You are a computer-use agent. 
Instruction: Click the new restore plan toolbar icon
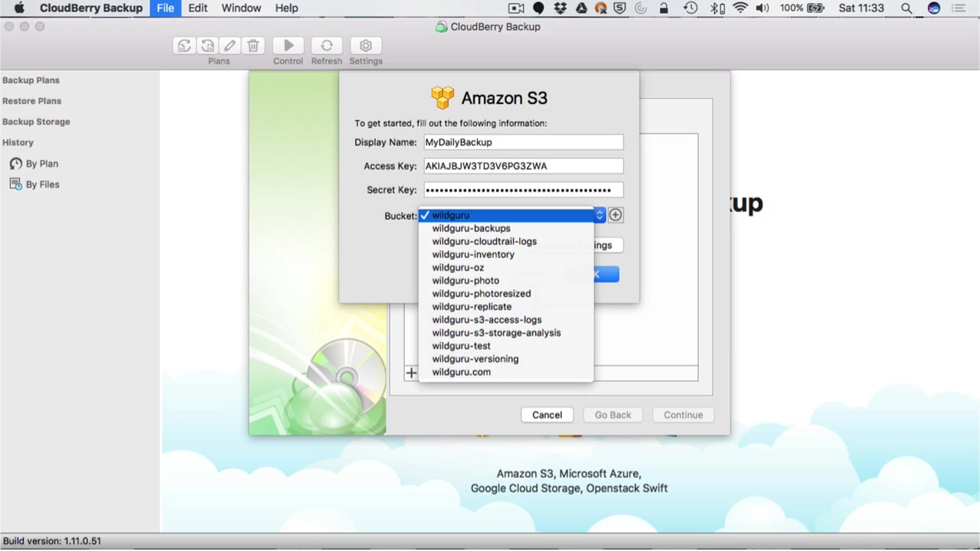pyautogui.click(x=207, y=46)
